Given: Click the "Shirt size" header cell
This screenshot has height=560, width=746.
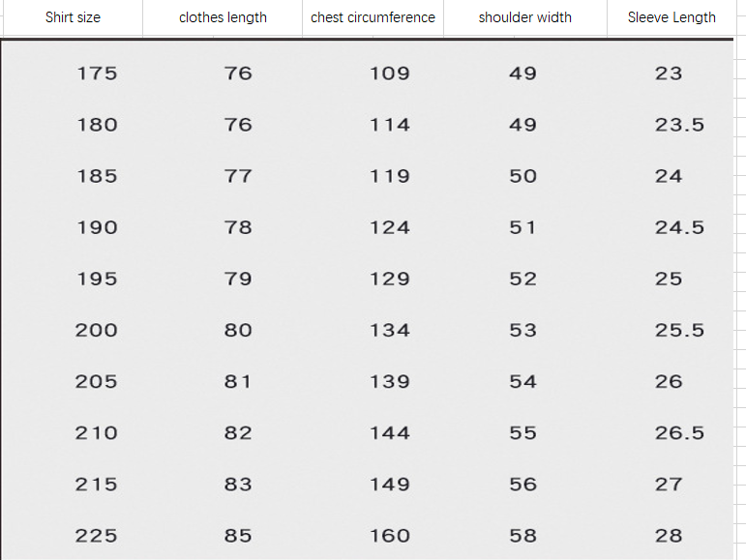Looking at the screenshot, I should tap(73, 17).
